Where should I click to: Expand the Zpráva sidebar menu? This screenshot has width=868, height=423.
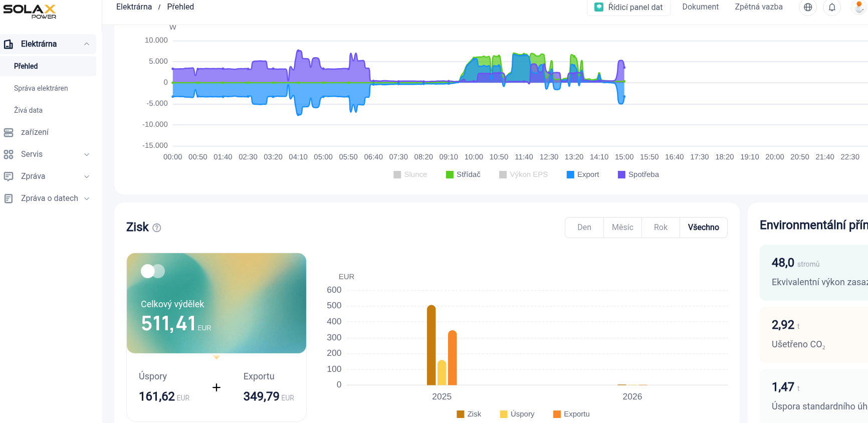point(87,176)
